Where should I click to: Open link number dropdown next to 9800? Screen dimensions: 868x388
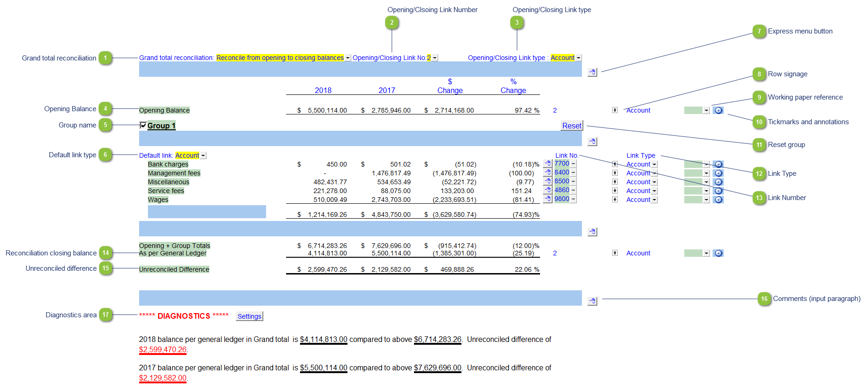point(573,199)
